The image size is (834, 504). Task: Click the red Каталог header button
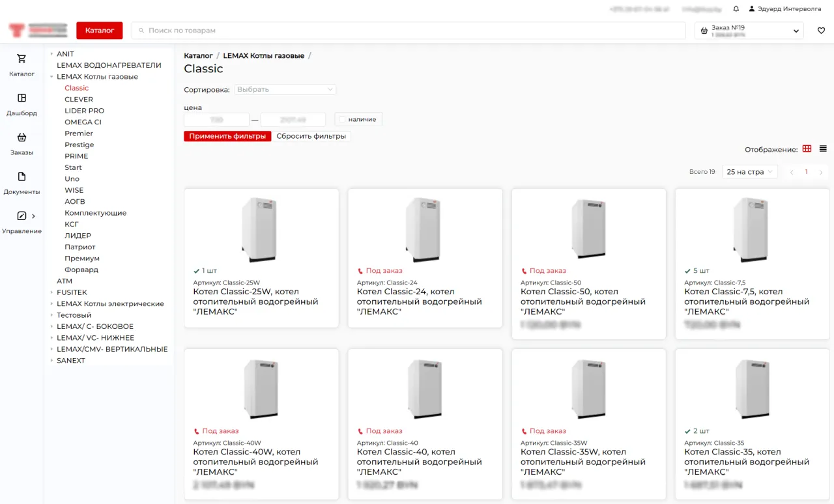(x=100, y=31)
